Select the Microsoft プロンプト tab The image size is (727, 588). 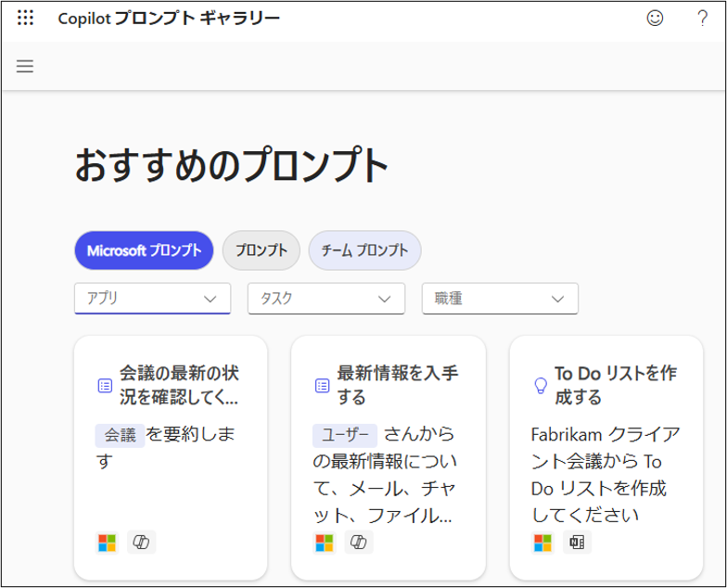tap(144, 250)
